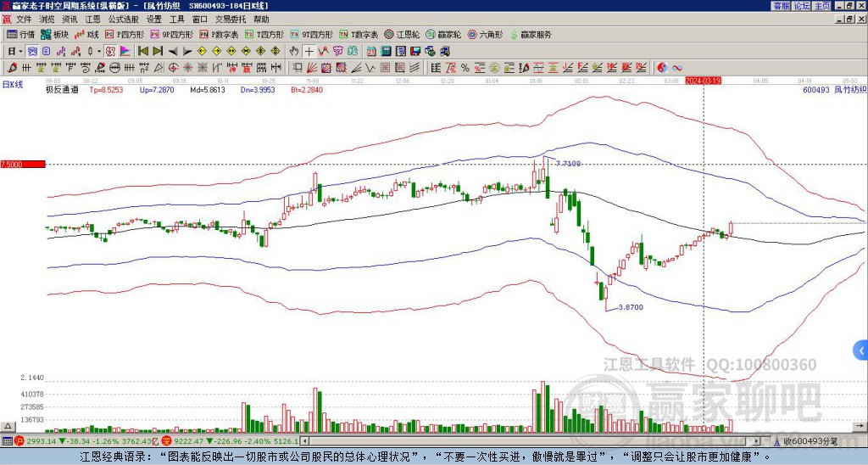The height and width of the screenshot is (465, 868).
Task: Jump to first bar with skip-back icon
Action: [x=142, y=52]
